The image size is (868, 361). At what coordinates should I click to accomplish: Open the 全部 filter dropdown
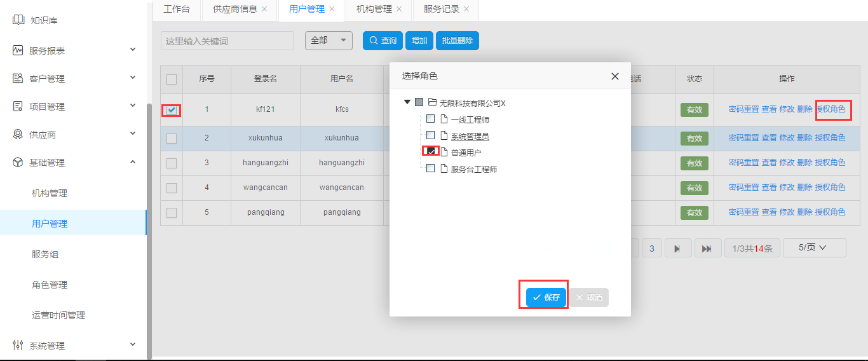coord(329,40)
